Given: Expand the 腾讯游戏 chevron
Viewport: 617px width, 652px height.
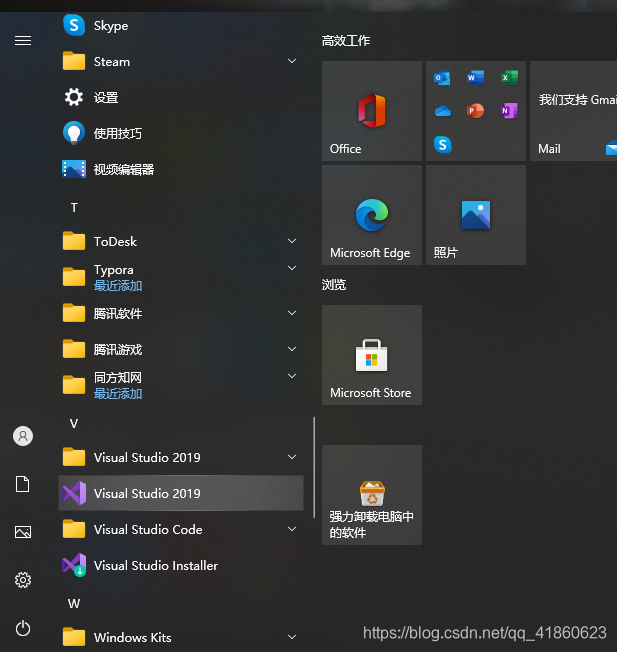Looking at the screenshot, I should coord(292,349).
